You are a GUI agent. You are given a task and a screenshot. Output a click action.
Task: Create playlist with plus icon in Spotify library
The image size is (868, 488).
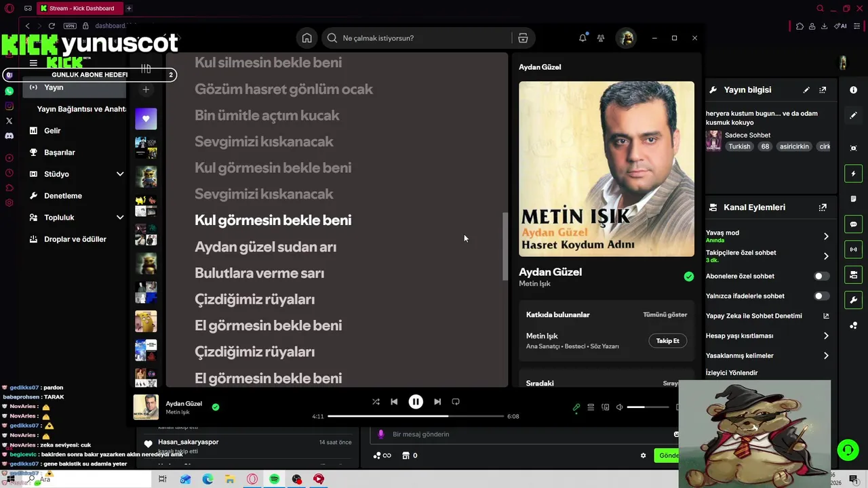click(x=146, y=89)
